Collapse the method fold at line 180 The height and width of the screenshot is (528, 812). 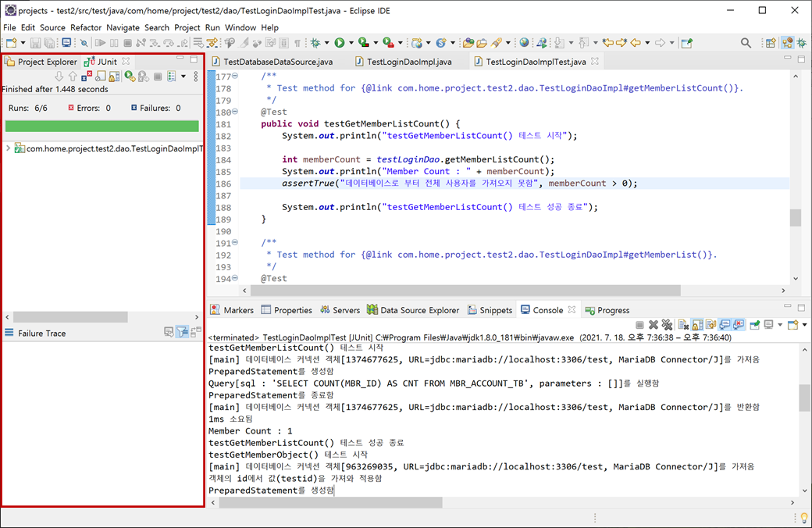tap(235, 112)
